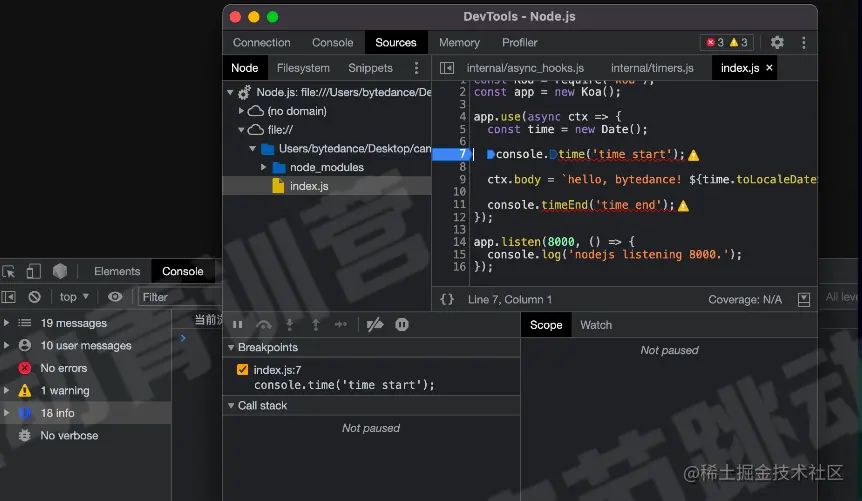This screenshot has width=862, height=501.
Task: Open the Profiler tab
Action: pos(520,42)
